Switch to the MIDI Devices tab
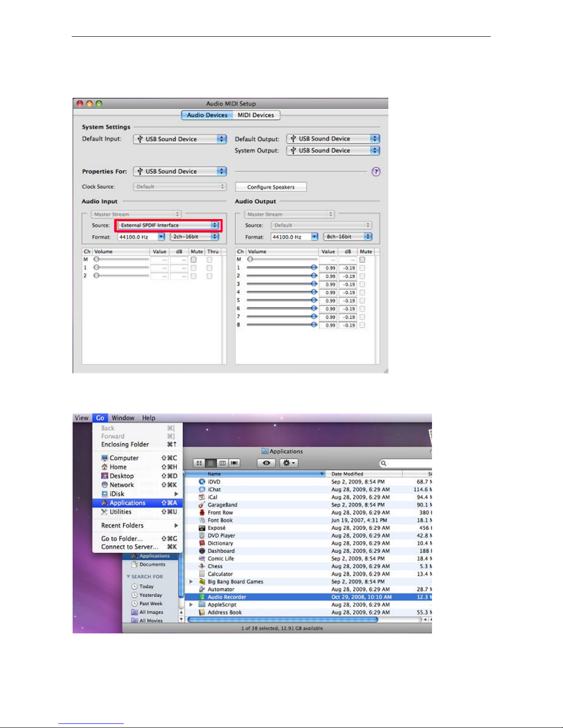This screenshot has width=563, height=728. [256, 115]
